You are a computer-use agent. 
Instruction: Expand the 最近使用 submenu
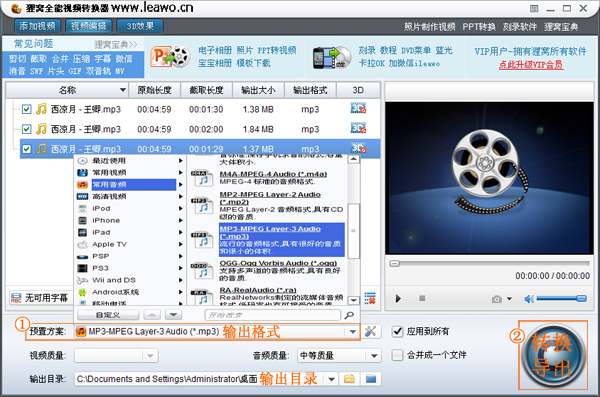[130, 161]
